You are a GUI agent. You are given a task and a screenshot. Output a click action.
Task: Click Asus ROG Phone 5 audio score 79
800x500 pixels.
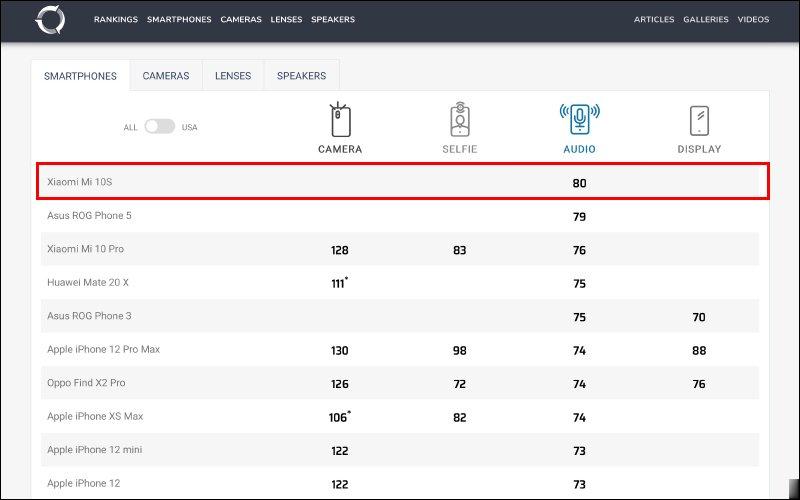coord(579,217)
